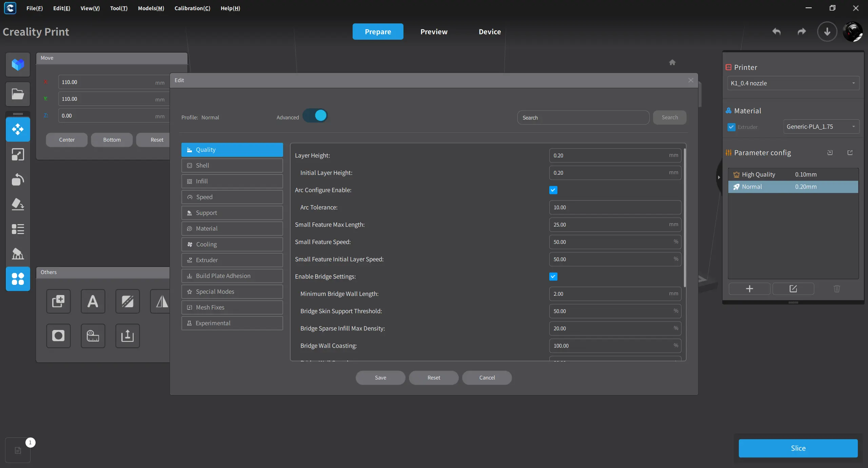Uncheck Enable Bridge Settings checkbox

[x=553, y=276]
